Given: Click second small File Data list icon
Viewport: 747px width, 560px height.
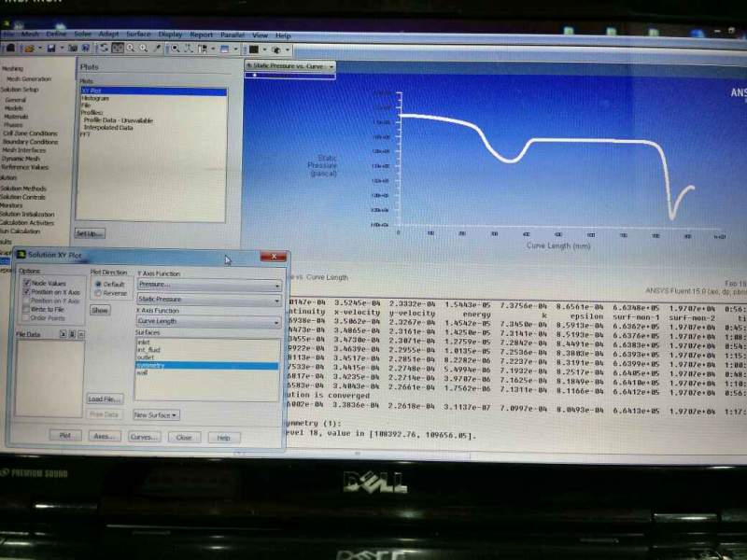Looking at the screenshot, I should tap(72, 334).
